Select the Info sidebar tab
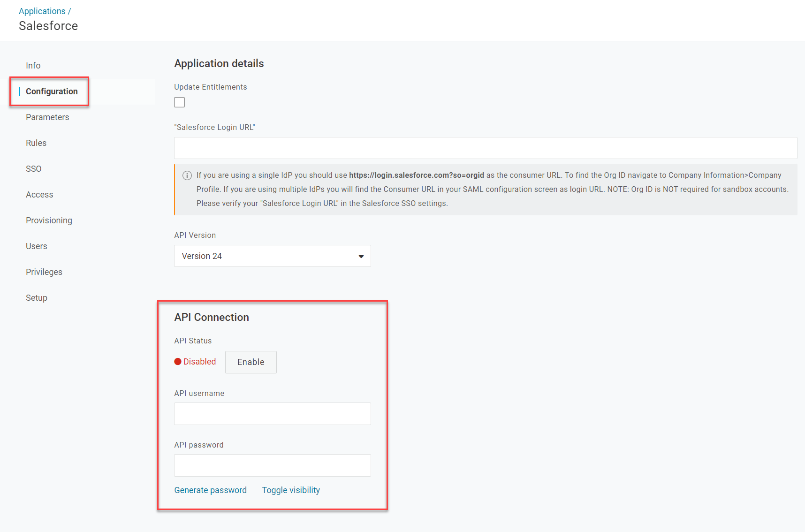This screenshot has height=532, width=805. 33,66
